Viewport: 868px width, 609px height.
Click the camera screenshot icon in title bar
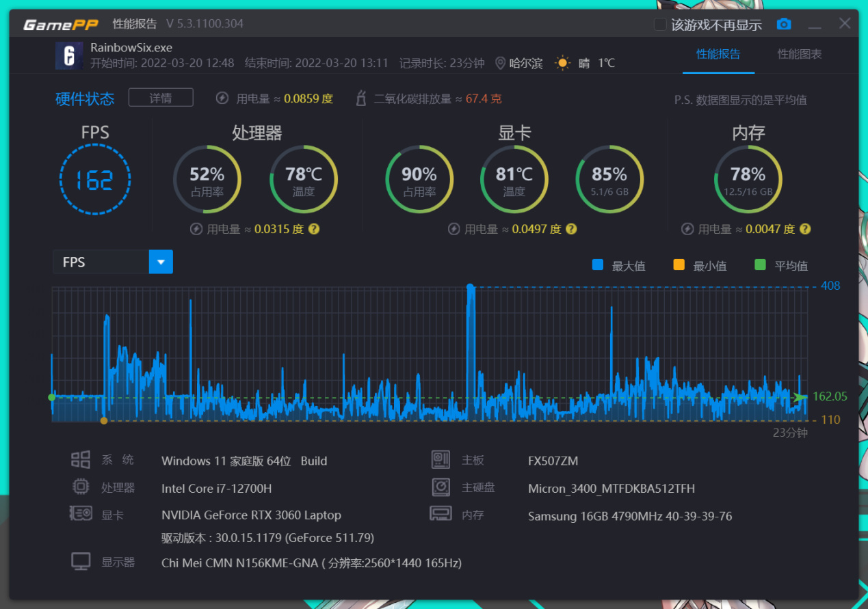pos(784,24)
